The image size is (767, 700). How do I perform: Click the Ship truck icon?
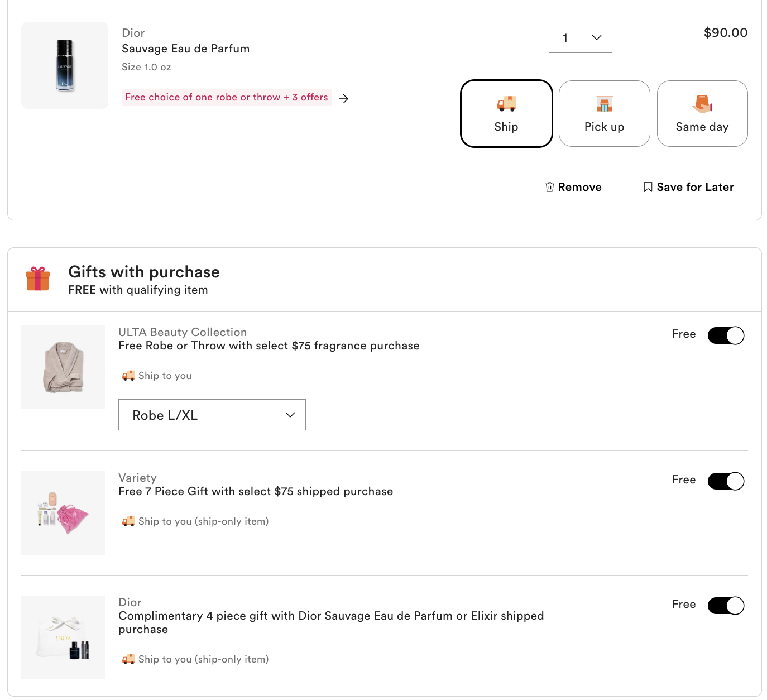506,104
